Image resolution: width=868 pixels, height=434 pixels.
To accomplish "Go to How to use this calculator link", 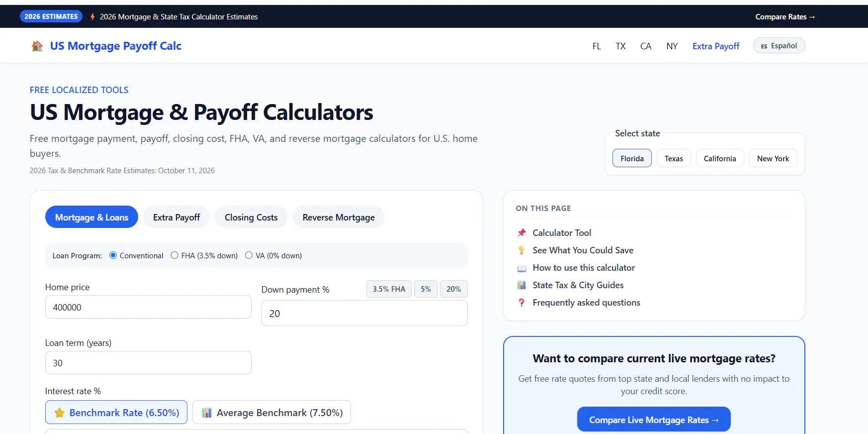I will coord(584,268).
